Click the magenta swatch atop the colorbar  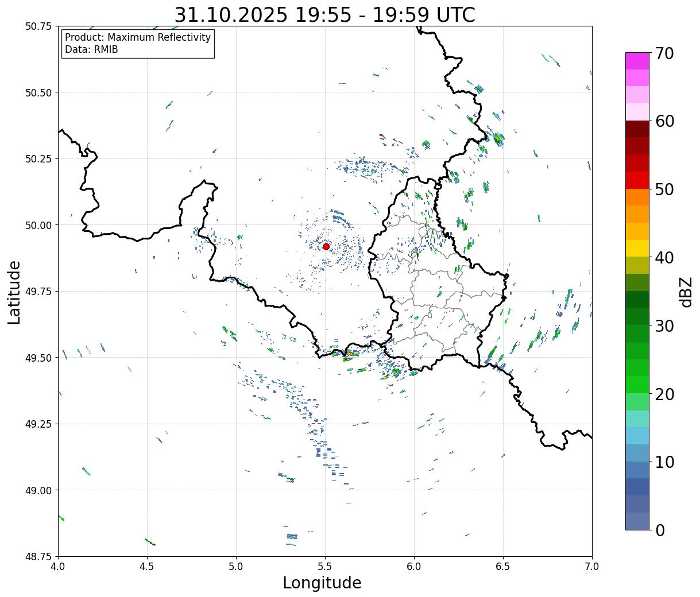[x=637, y=61]
